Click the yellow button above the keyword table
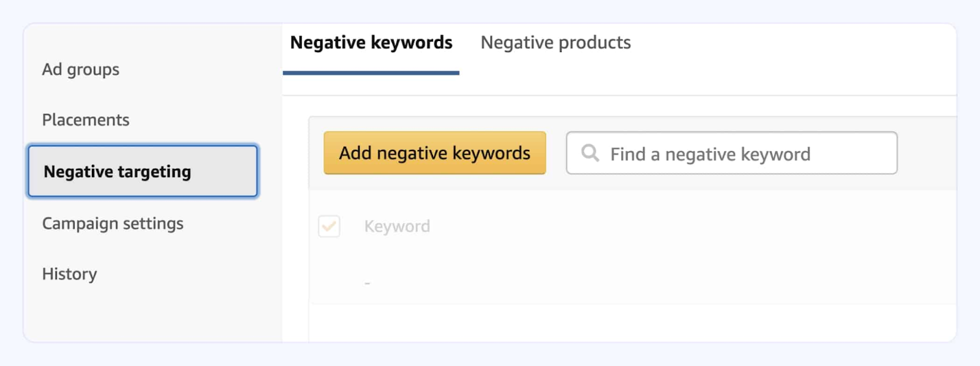980x366 pixels. pos(434,153)
